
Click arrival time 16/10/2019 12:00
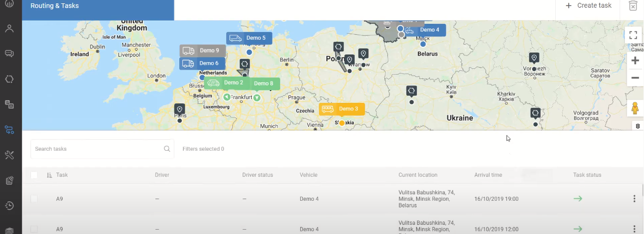(496, 230)
